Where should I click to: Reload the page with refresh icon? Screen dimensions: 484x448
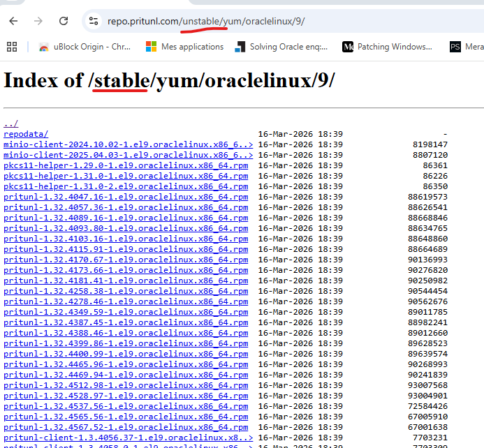(64, 21)
